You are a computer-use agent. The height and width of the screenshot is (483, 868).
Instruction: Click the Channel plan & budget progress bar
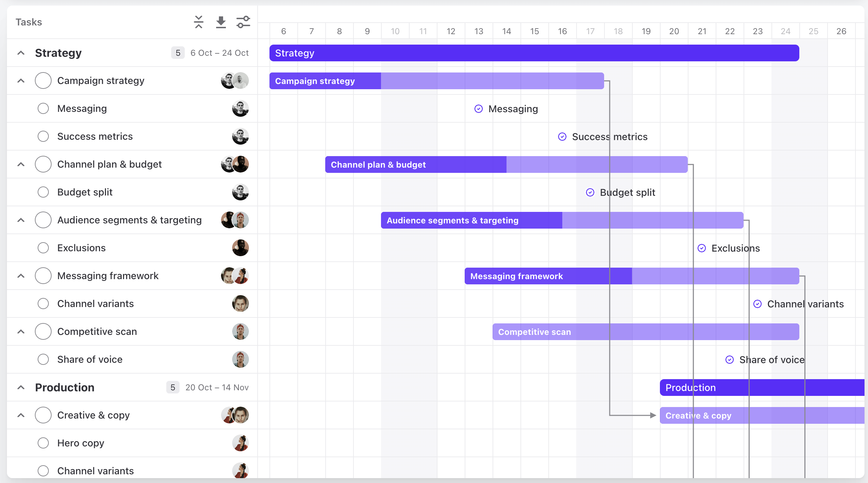[506, 164]
